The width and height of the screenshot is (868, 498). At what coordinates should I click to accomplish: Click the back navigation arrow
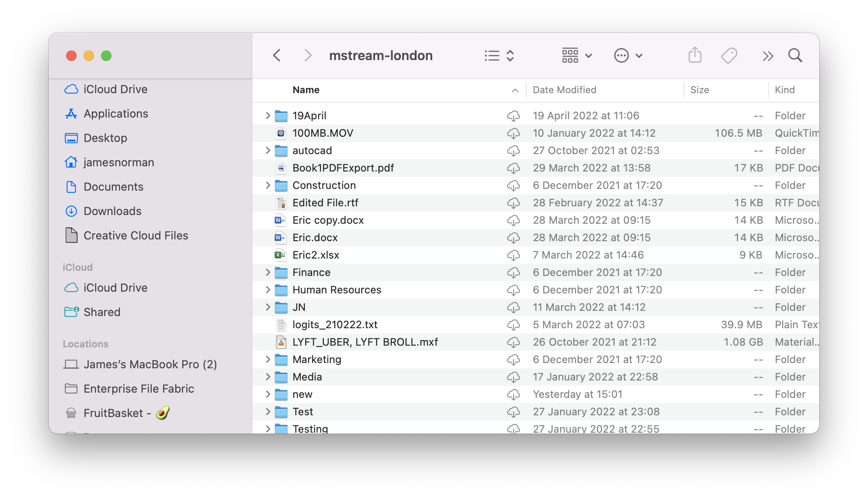277,55
